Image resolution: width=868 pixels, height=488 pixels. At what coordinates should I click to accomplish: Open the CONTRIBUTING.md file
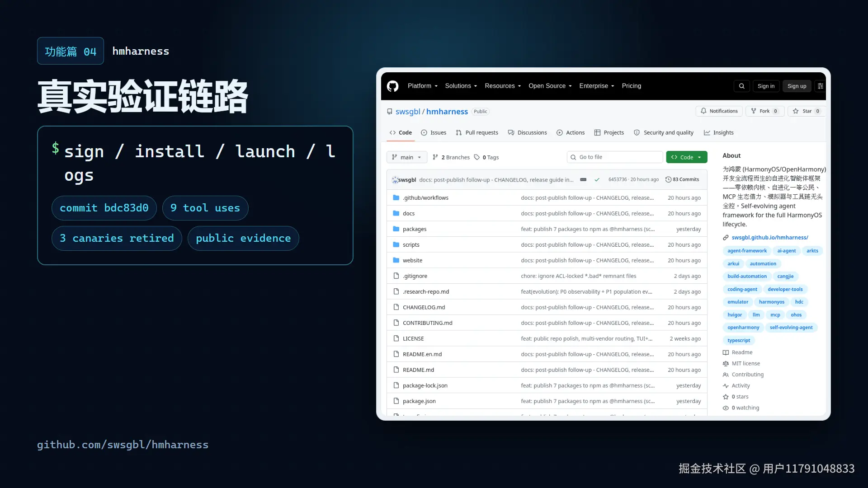click(427, 323)
